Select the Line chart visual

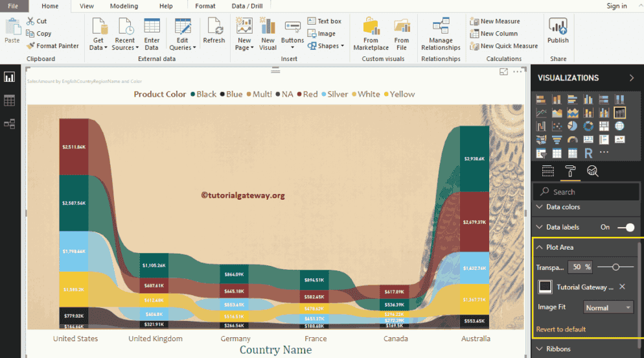point(541,113)
